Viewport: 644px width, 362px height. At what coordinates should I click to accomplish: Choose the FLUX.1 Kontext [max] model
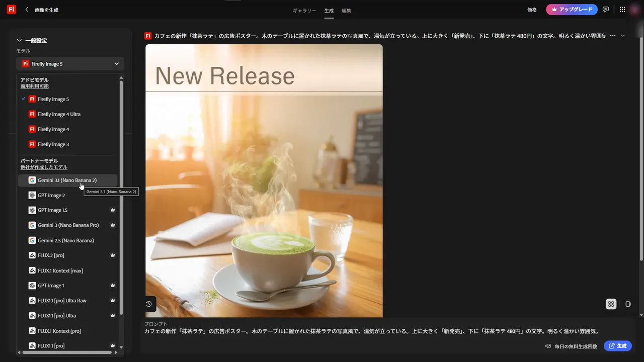pyautogui.click(x=67, y=270)
